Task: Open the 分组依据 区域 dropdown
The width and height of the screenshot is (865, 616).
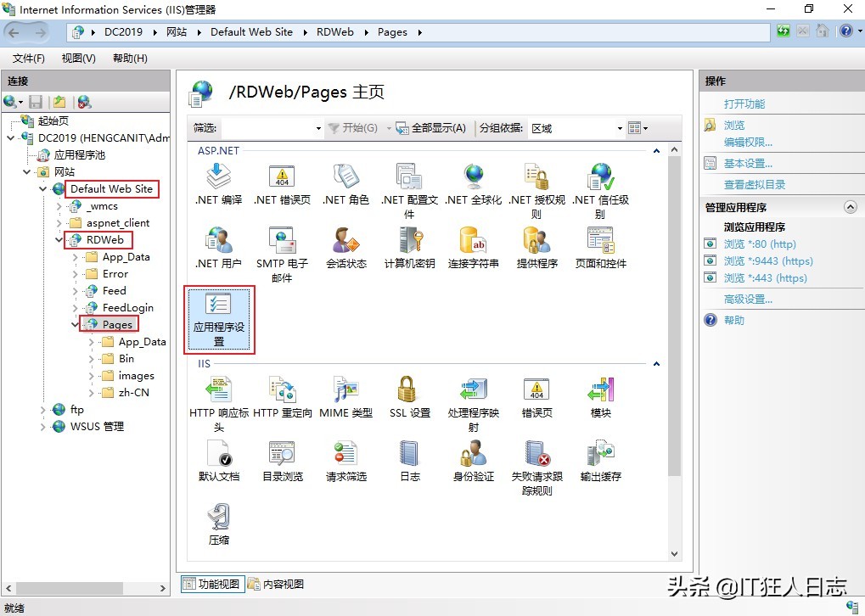Action: coord(576,128)
